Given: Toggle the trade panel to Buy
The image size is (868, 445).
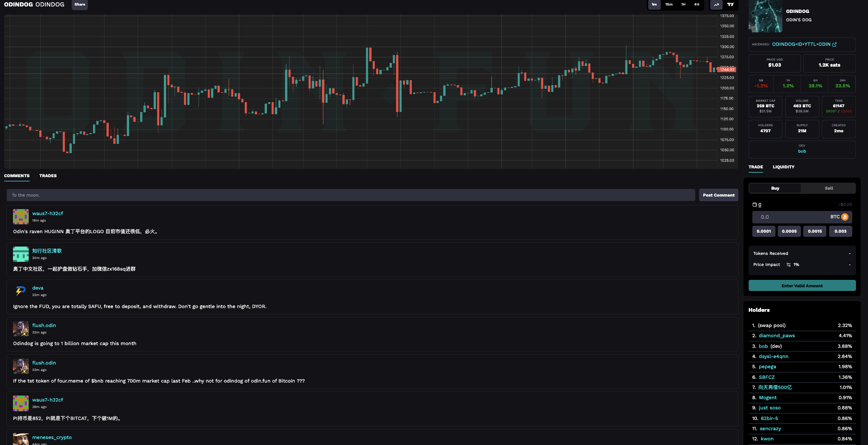Looking at the screenshot, I should 775,188.
